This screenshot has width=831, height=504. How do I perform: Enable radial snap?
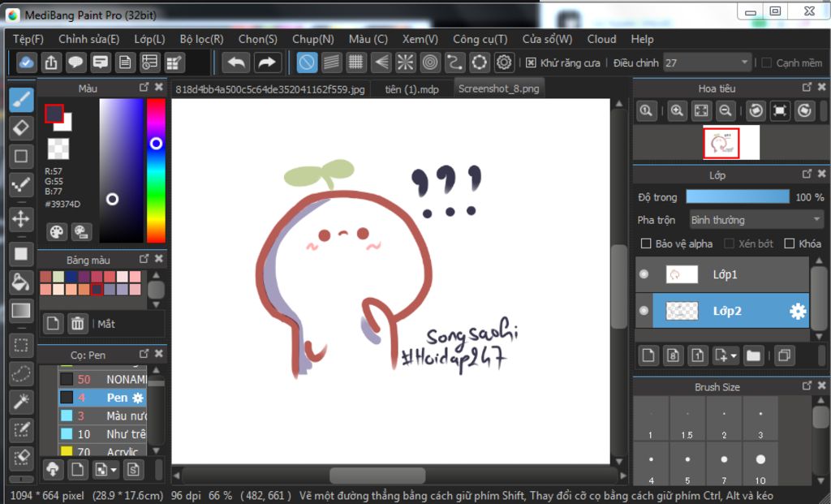[x=406, y=62]
